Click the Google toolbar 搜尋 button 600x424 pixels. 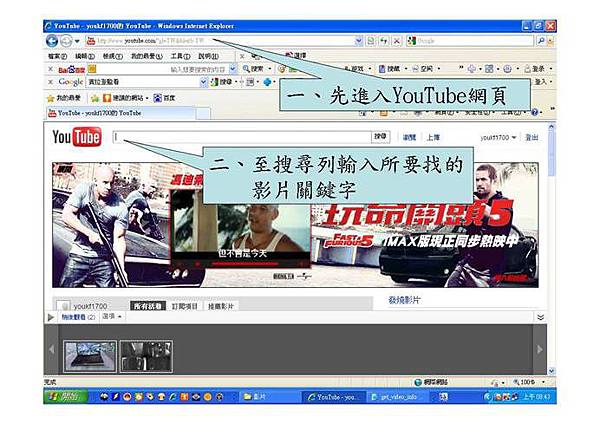coord(222,82)
